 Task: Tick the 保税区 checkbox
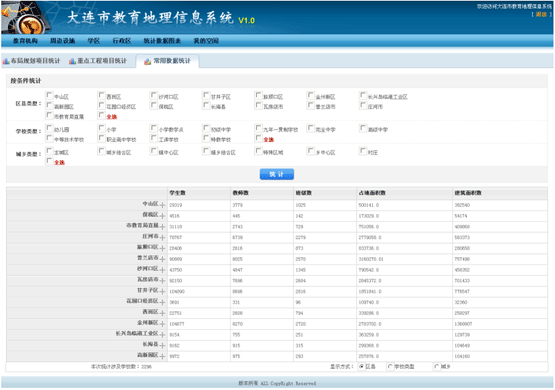154,105
